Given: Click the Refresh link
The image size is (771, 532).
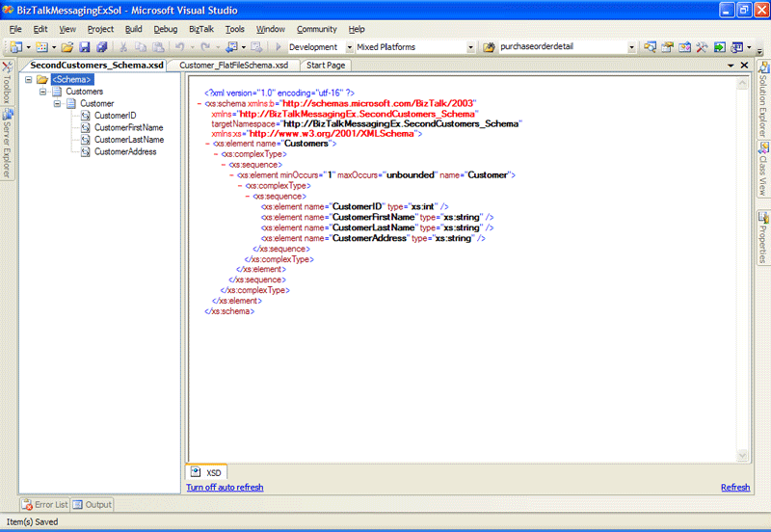Looking at the screenshot, I should (734, 488).
